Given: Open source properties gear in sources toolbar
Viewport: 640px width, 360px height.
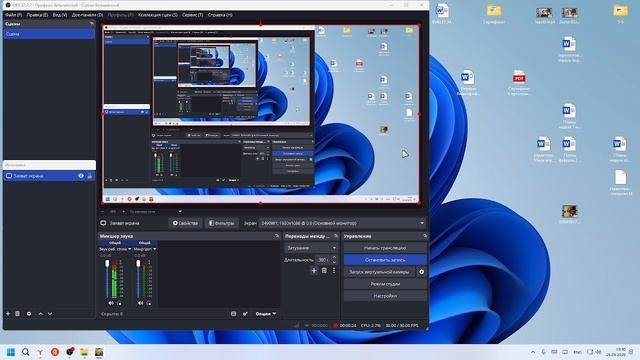Looking at the screenshot, I should coord(29,313).
